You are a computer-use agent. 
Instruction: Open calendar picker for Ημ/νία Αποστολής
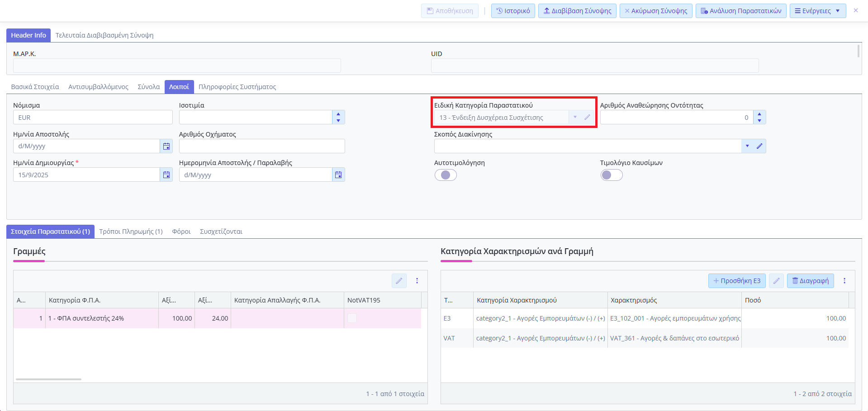pyautogui.click(x=166, y=146)
